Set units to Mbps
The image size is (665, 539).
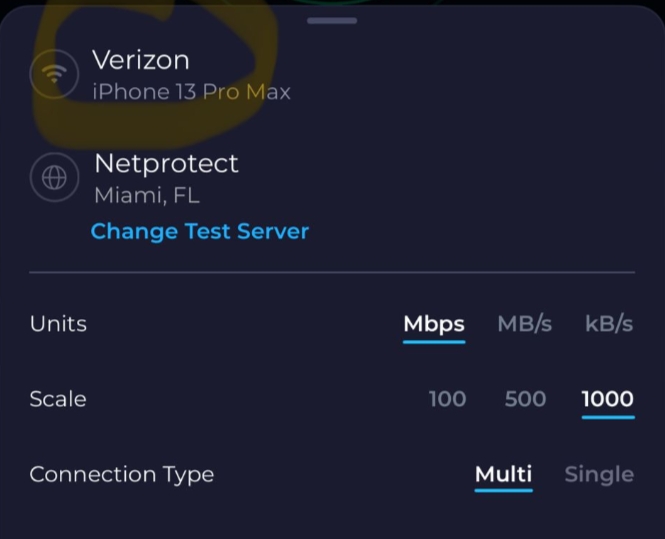[434, 324]
